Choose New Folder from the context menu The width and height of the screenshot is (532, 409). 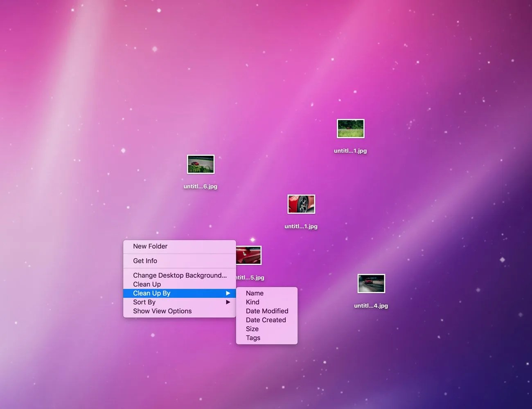(180, 246)
